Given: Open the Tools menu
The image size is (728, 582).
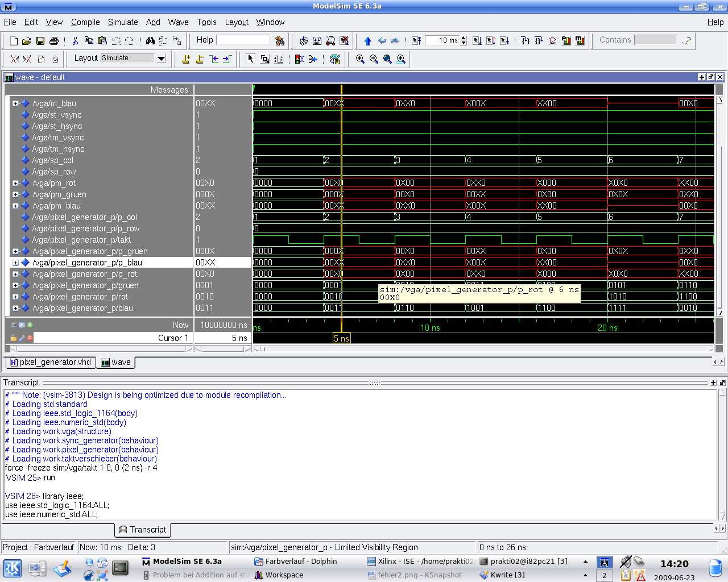Looking at the screenshot, I should 206,22.
